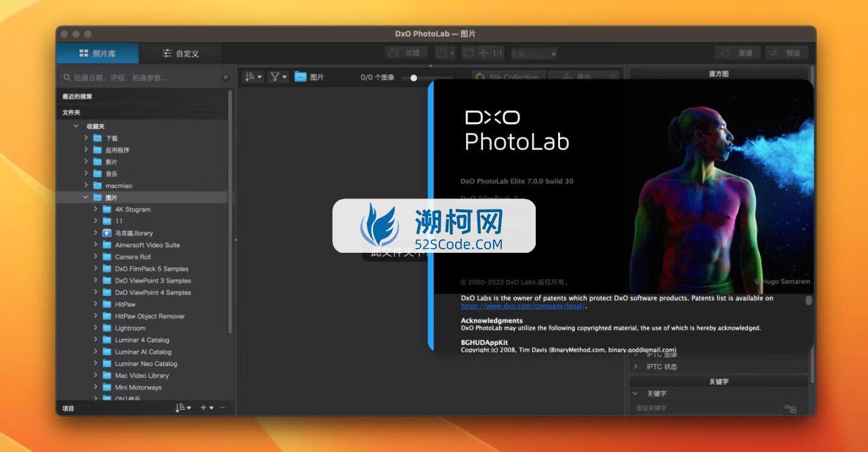Select the macmiao home folder icon
The image size is (868, 452).
coord(97,186)
